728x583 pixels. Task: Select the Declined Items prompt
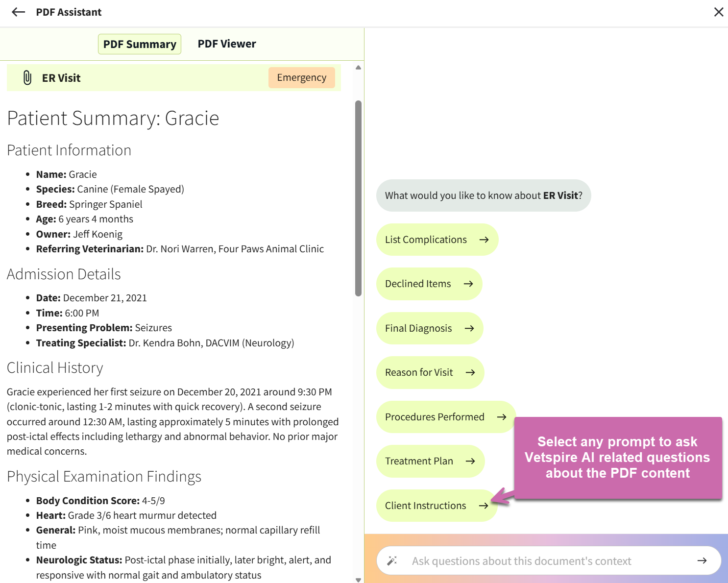[x=429, y=284]
